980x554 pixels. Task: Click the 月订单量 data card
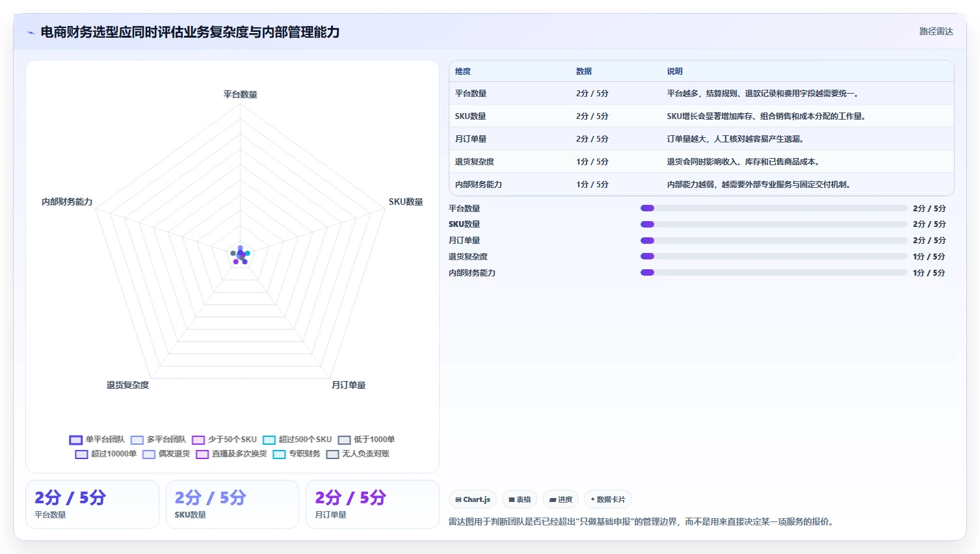click(x=373, y=504)
